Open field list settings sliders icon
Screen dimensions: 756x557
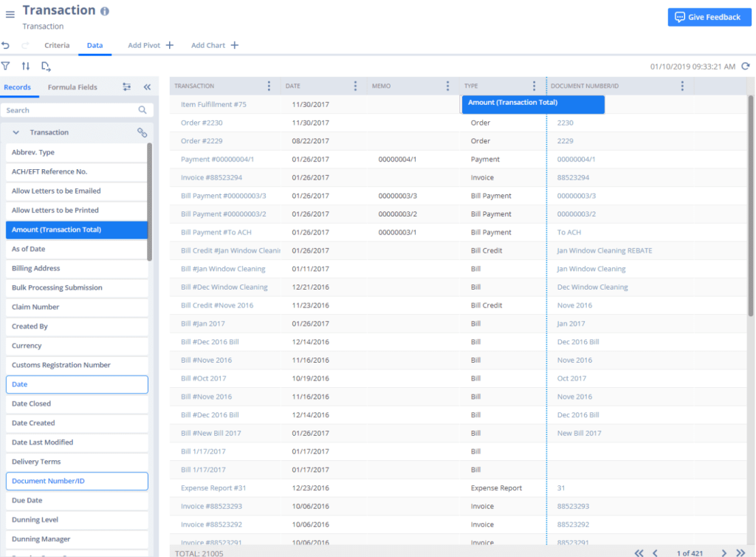point(126,87)
